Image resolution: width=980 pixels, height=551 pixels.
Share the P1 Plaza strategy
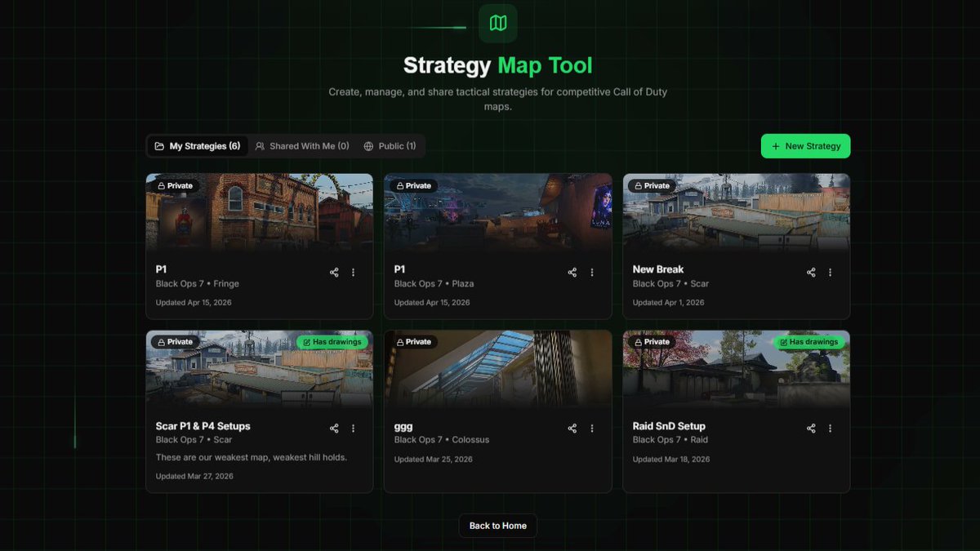[572, 272]
